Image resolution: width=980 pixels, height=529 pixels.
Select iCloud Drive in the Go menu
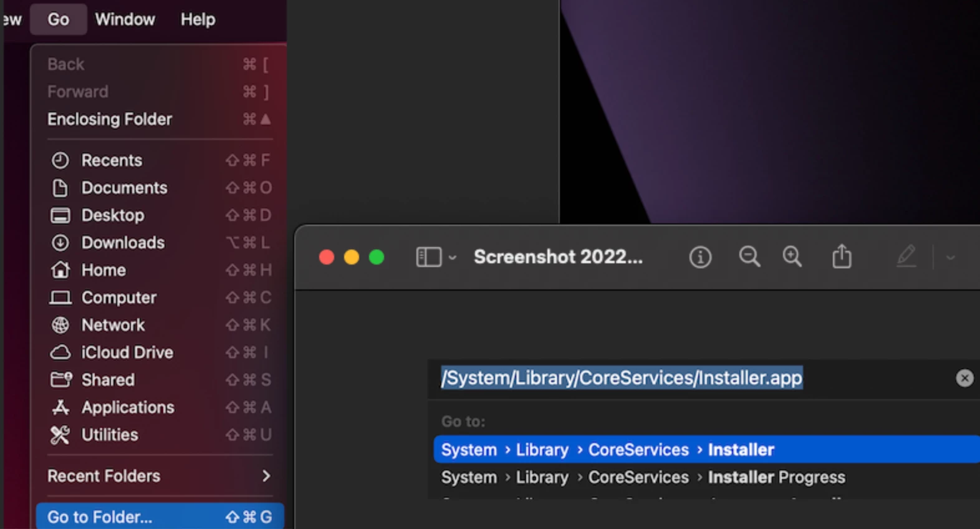pyautogui.click(x=159, y=352)
